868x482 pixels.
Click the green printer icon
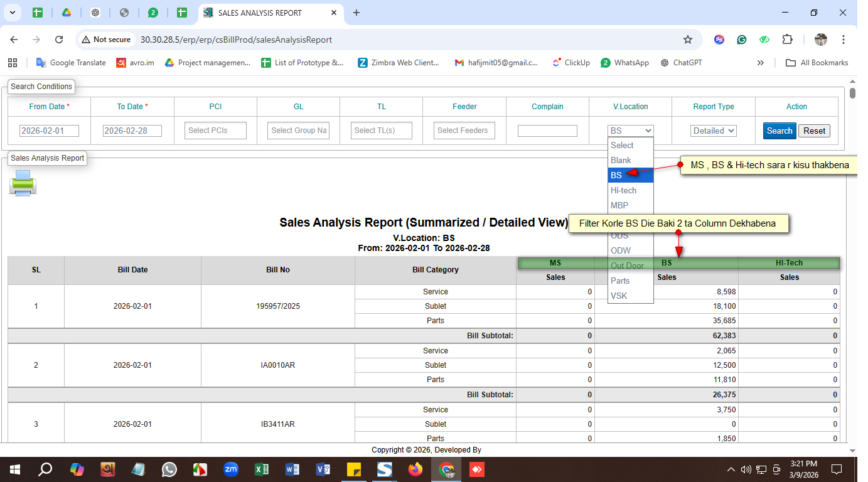click(23, 183)
